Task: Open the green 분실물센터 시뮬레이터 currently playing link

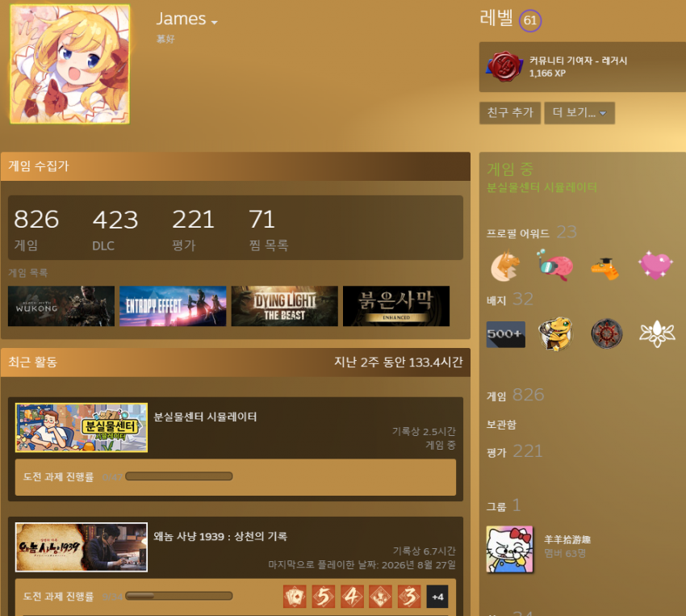Action: [542, 187]
